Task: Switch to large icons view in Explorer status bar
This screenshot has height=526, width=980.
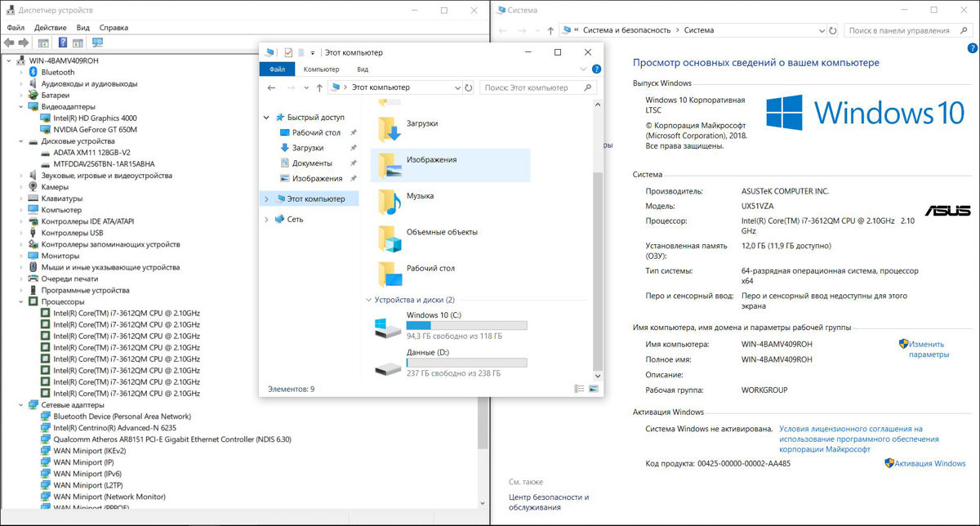Action: coord(594,389)
